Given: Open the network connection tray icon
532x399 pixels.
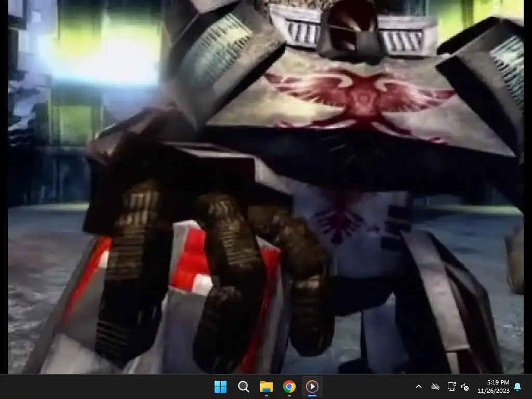Looking at the screenshot, I should point(451,387).
